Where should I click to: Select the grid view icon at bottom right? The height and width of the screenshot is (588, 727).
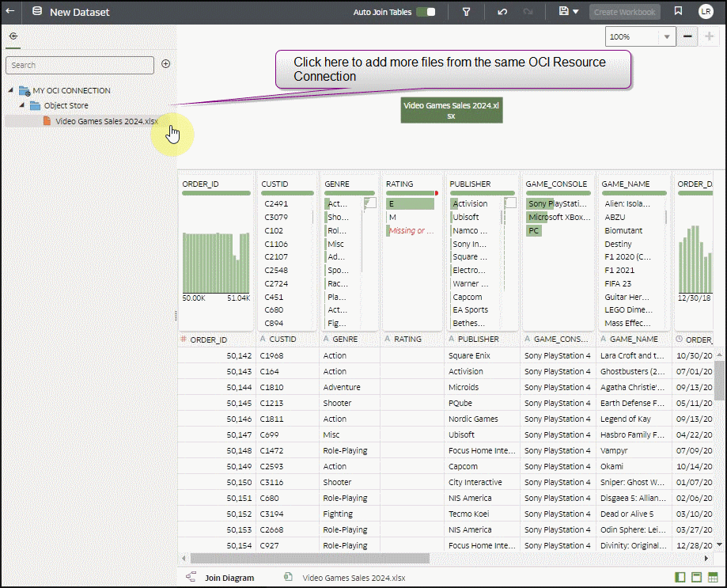click(x=713, y=577)
